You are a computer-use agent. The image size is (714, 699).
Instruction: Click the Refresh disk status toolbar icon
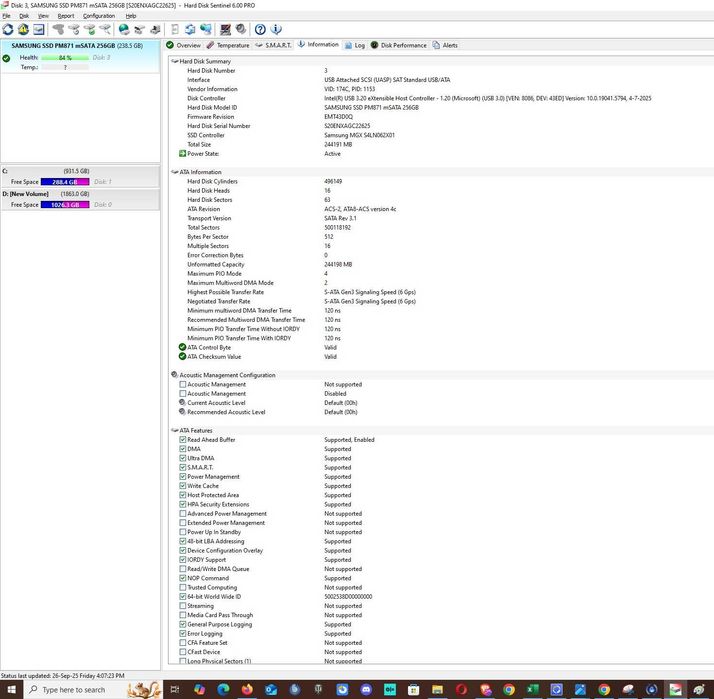click(8, 30)
